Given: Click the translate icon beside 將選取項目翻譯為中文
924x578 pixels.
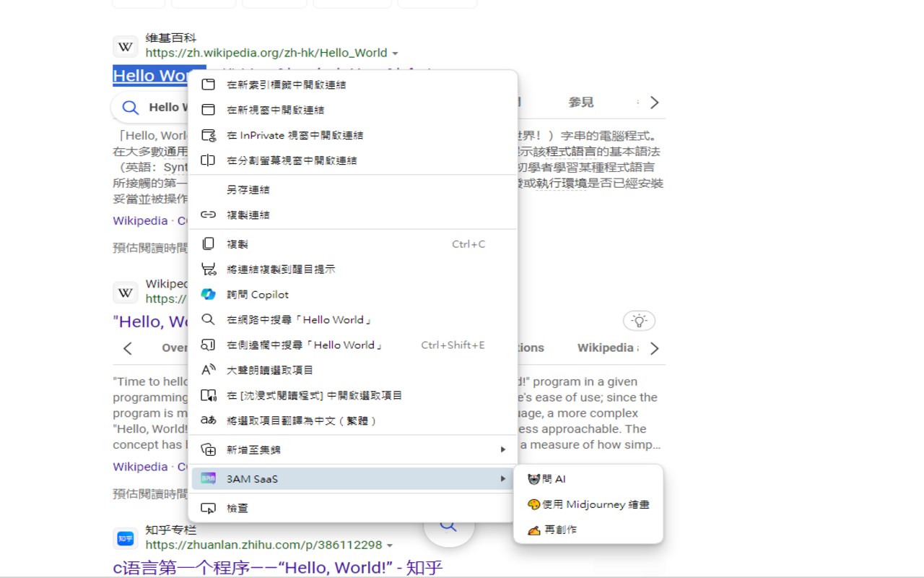Looking at the screenshot, I should [x=208, y=420].
